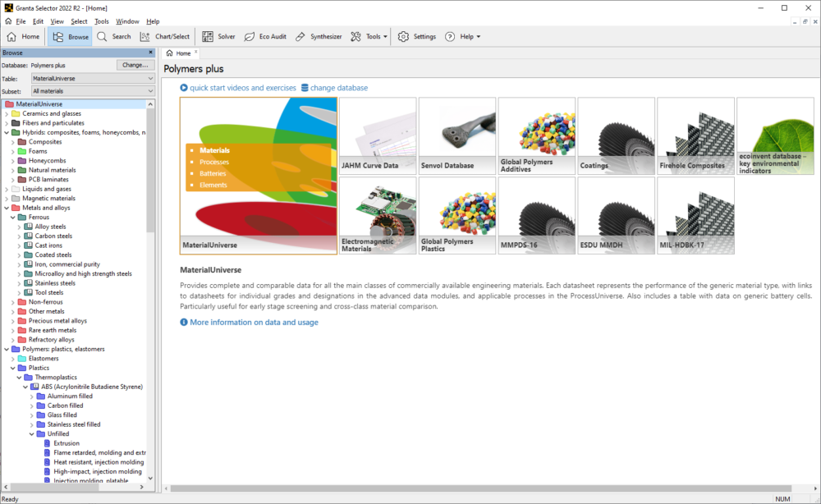Open the Synthesizer tool
The height and width of the screenshot is (504, 821).
[x=319, y=37]
